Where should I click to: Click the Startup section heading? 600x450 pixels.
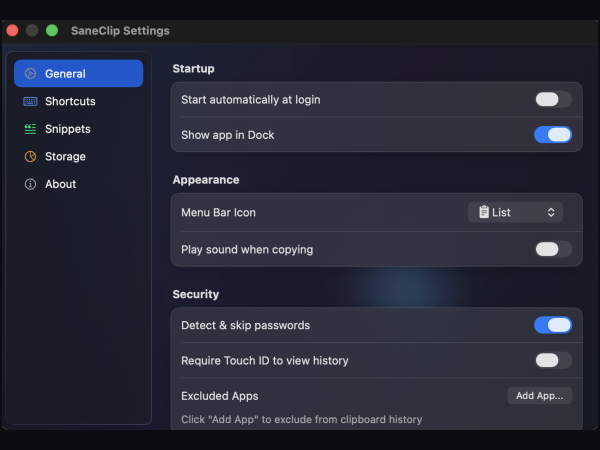click(x=193, y=69)
